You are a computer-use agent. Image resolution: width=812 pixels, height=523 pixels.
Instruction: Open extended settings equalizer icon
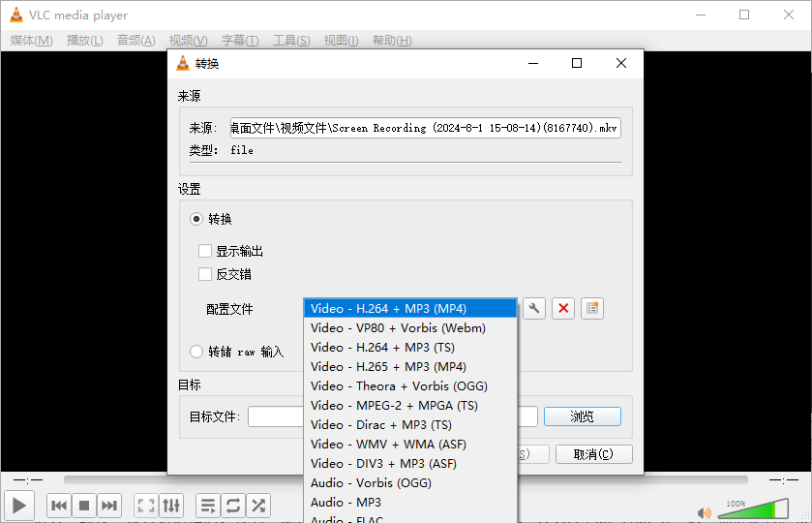tap(171, 506)
